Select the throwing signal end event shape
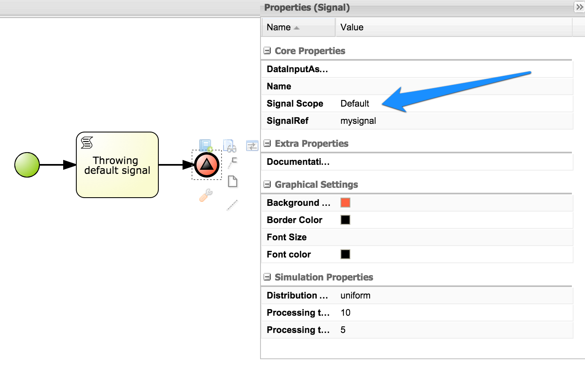The image size is (585, 392). (206, 165)
